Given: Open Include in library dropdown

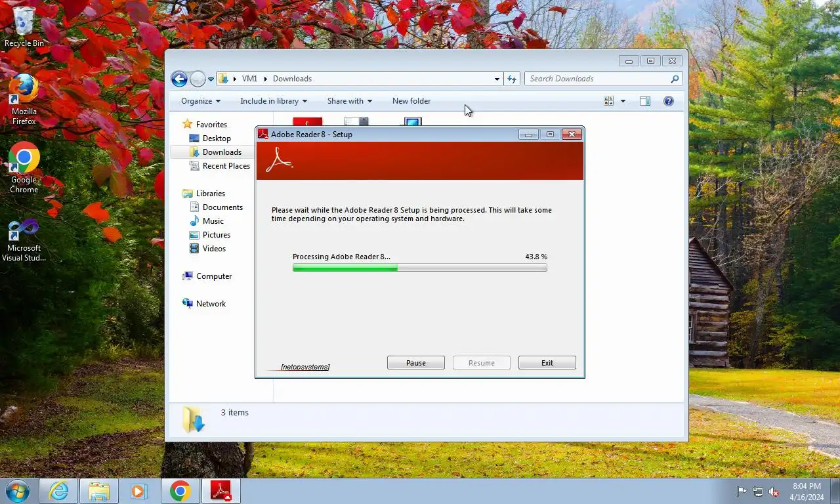Looking at the screenshot, I should (x=274, y=101).
